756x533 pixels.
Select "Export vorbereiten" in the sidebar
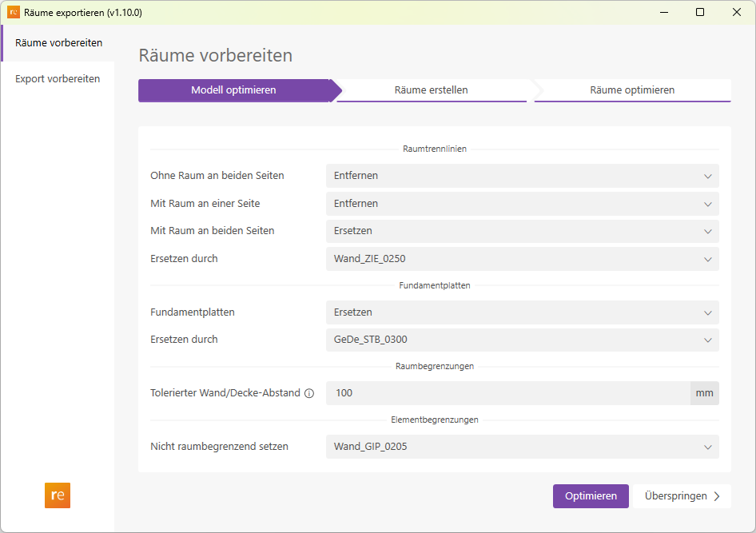(x=55, y=78)
